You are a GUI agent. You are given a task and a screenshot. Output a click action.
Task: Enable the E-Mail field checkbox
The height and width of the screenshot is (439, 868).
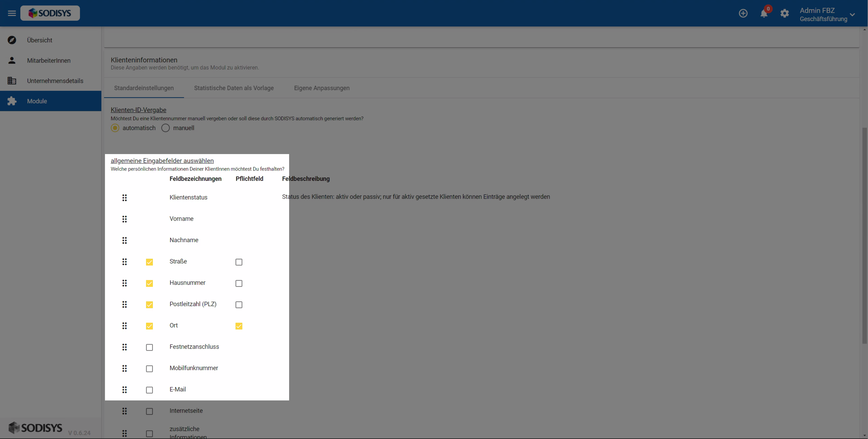tap(149, 390)
